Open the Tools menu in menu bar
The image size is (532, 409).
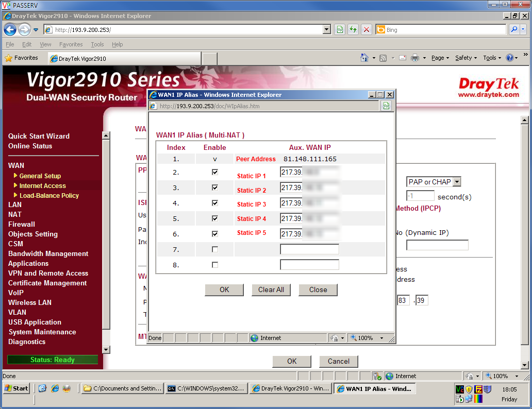click(x=97, y=44)
